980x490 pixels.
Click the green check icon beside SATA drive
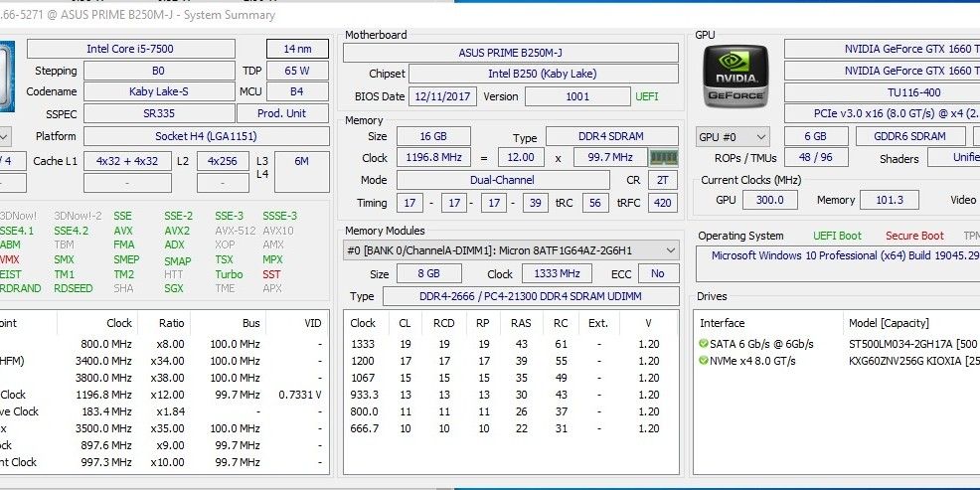tap(704, 344)
